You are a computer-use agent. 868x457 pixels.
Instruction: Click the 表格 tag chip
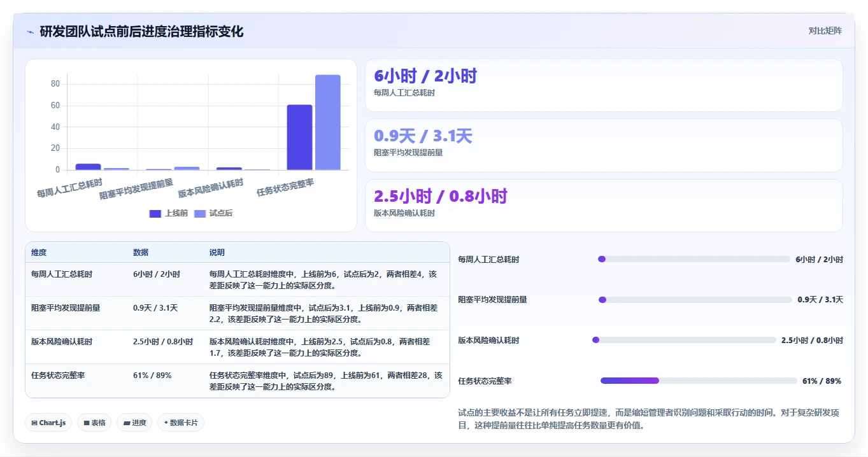pos(94,423)
